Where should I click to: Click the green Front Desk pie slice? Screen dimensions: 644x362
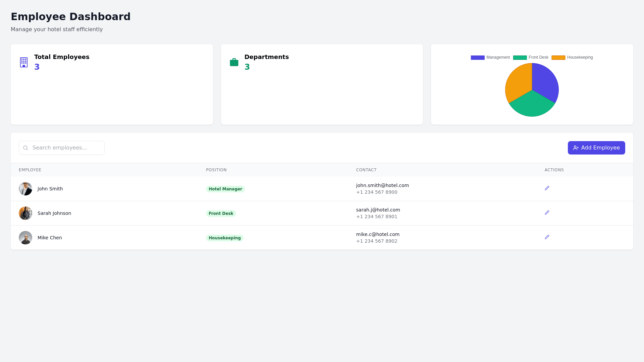point(532,106)
